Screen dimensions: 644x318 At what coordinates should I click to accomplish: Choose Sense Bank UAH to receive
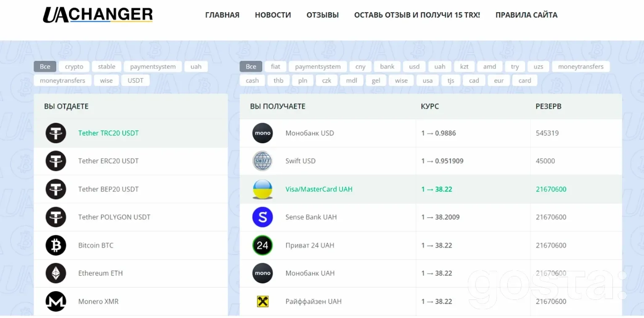[431, 217]
